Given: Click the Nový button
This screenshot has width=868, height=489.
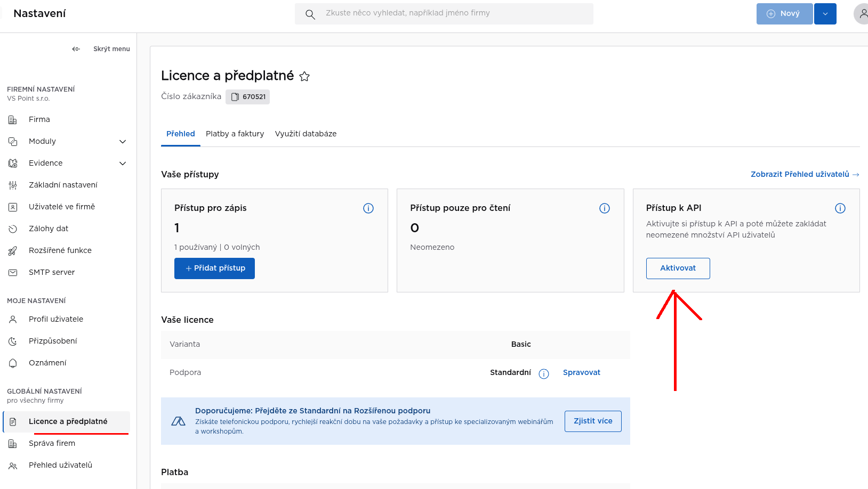Looking at the screenshot, I should [784, 14].
